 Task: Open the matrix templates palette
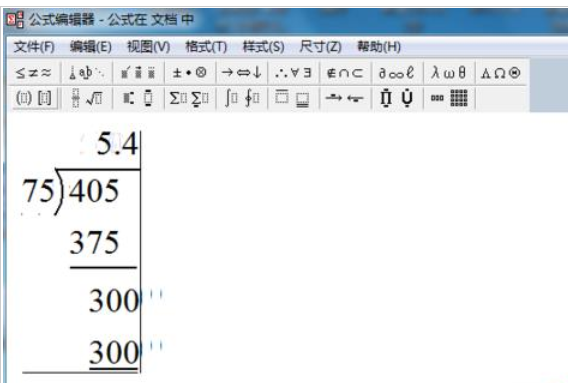[x=449, y=98]
